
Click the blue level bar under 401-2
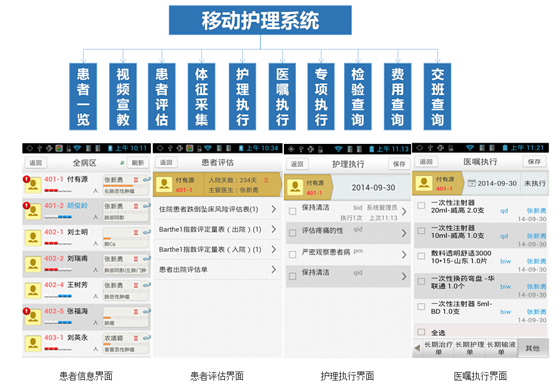point(65,217)
